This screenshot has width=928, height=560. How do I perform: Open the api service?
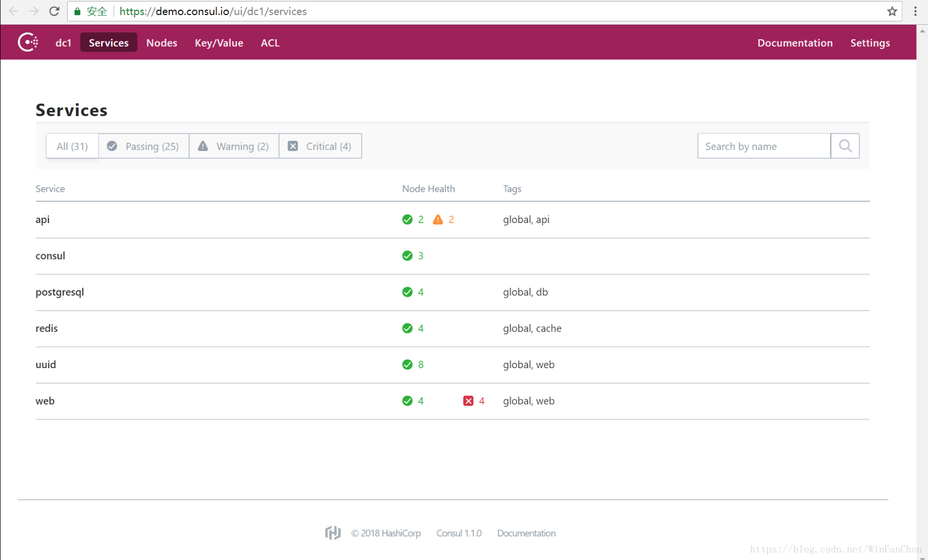(42, 219)
